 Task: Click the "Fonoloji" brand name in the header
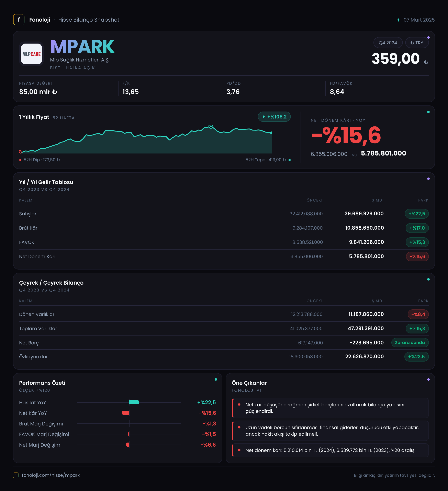(40, 20)
